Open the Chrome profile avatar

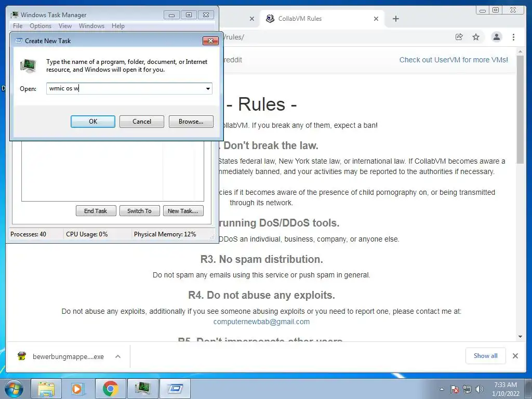pyautogui.click(x=496, y=37)
